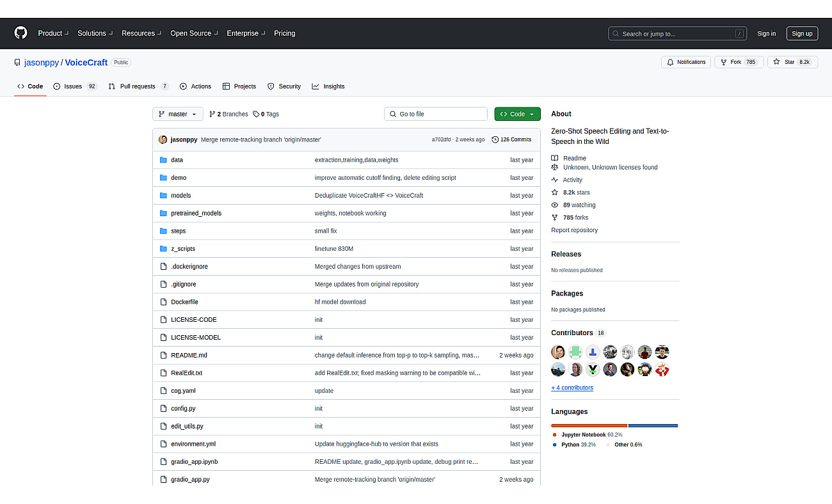Open the steps folder
The height and width of the screenshot is (504, 832).
178,231
